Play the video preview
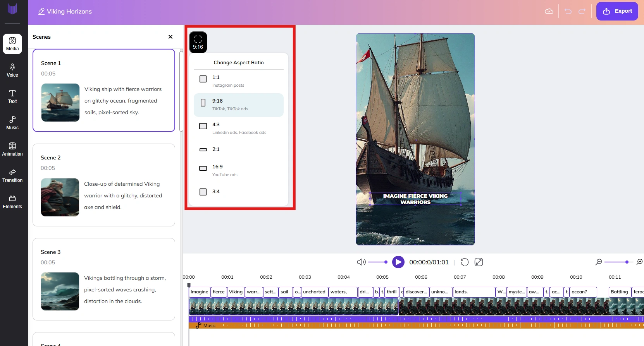Image resolution: width=644 pixels, height=346 pixels. (398, 262)
